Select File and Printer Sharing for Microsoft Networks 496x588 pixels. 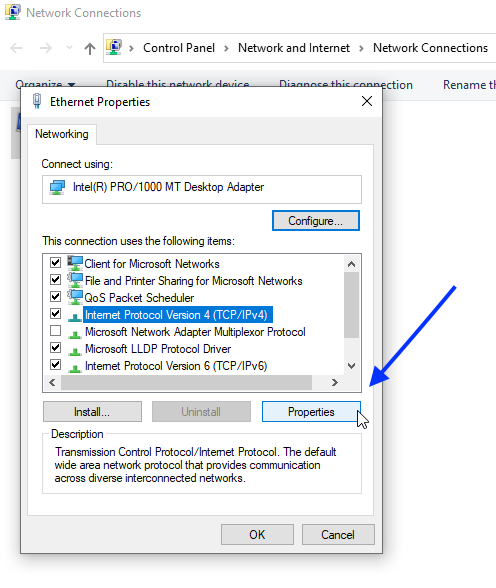click(x=193, y=281)
